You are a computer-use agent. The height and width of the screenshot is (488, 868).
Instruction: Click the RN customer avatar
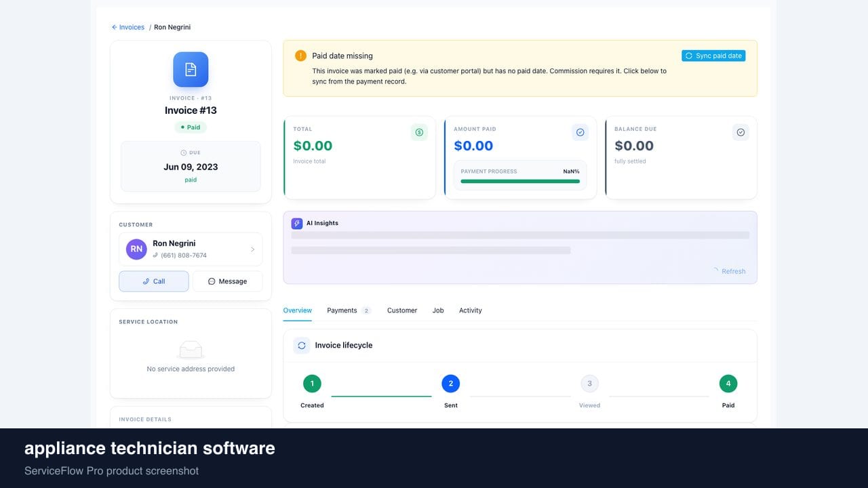coord(136,249)
